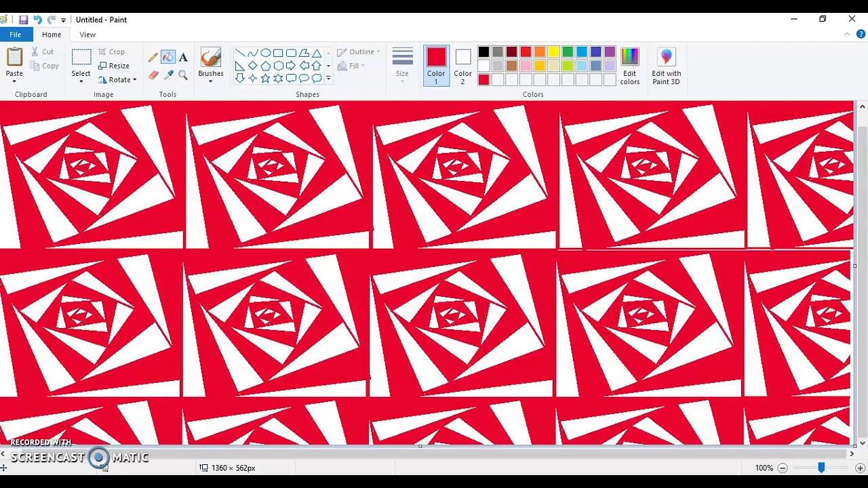Choose the Right arrow shape

291,66
